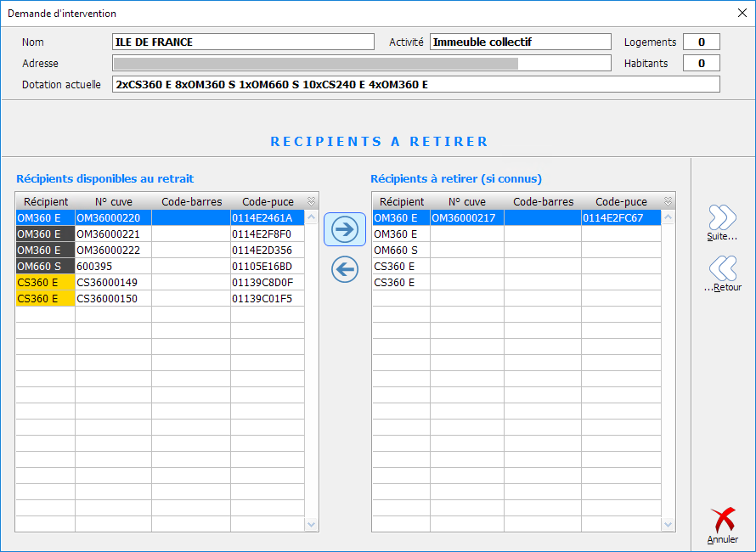This screenshot has height=552, width=756.
Task: Sort available list by N° cuve header
Action: (113, 202)
